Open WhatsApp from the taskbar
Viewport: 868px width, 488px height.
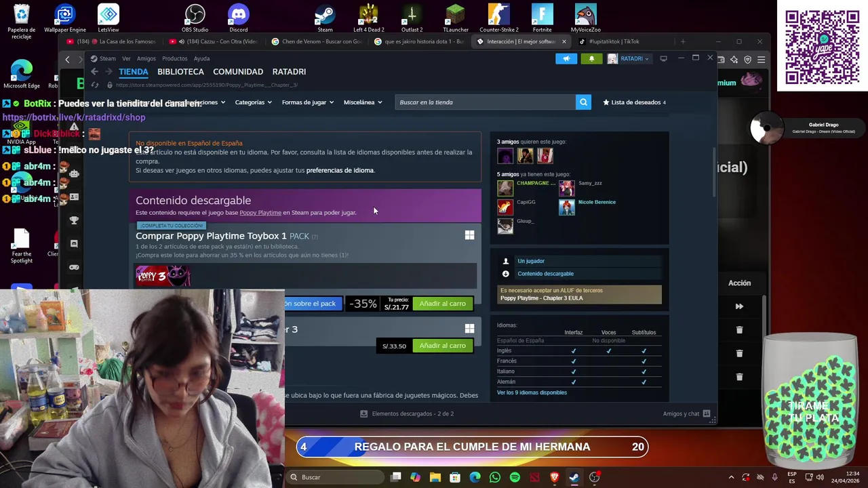[x=495, y=477]
